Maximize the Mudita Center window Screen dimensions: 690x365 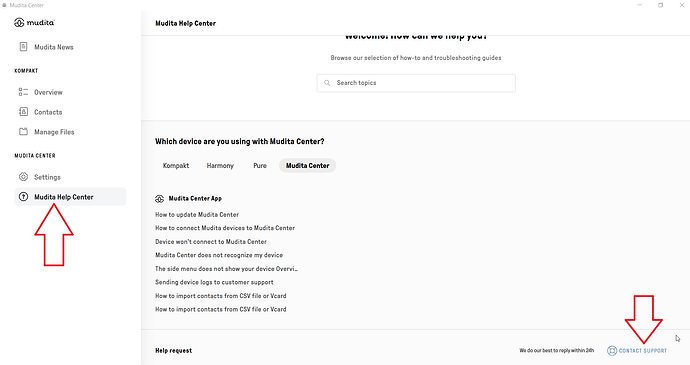661,5
